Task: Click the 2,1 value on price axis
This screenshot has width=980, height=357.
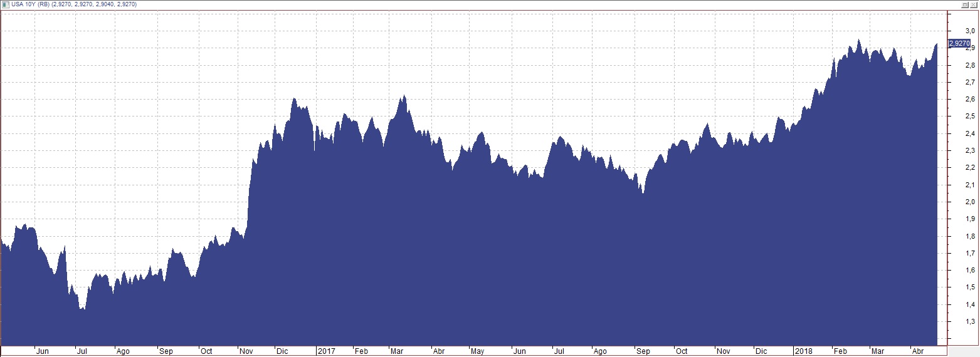Action: pos(969,185)
